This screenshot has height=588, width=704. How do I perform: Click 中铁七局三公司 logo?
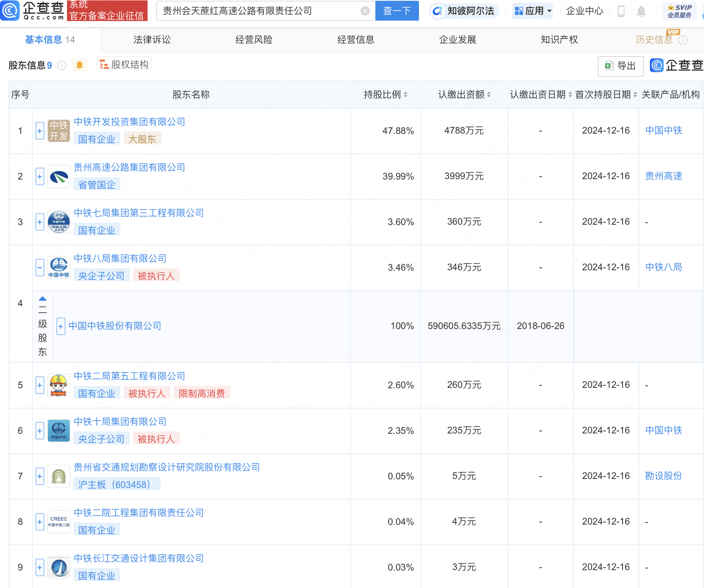59,222
